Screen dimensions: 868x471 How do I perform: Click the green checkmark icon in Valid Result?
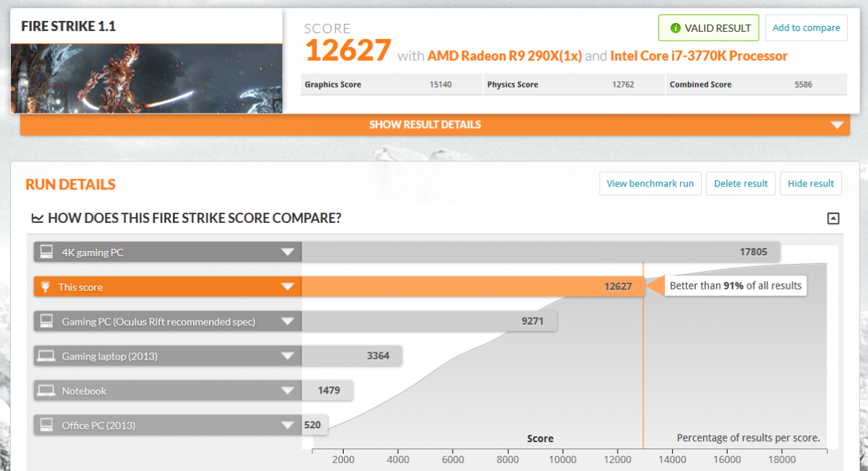(676, 28)
